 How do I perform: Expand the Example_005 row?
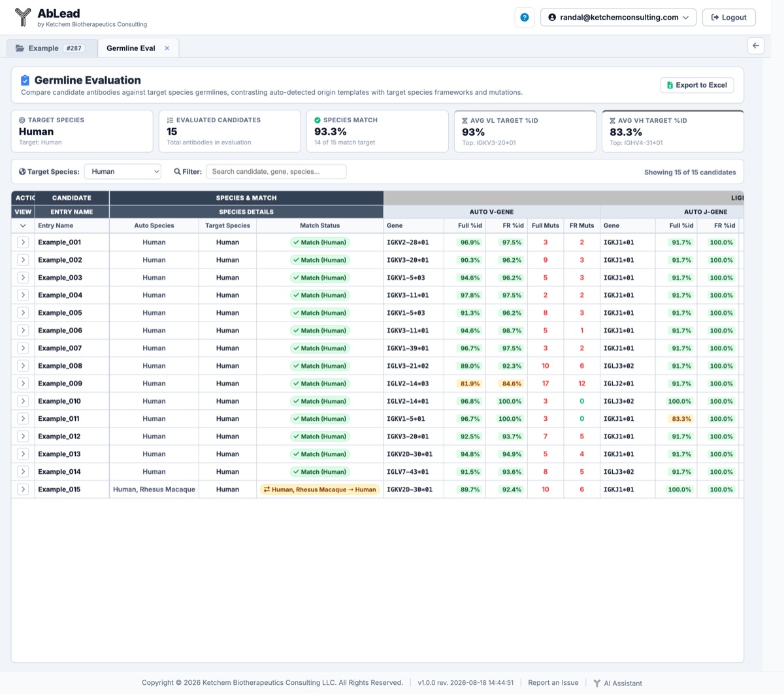23,313
